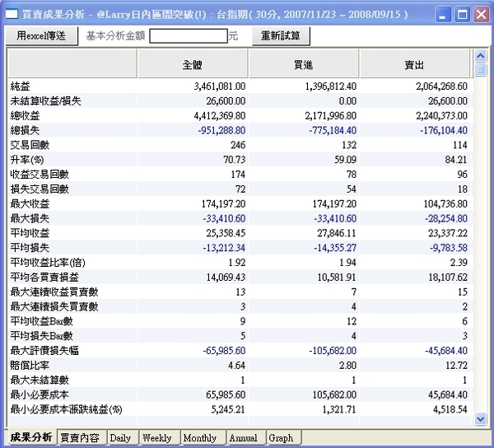Screen dimensions: 494x448
Task: Select the 收益交易回數 row label
Action: tap(40, 175)
